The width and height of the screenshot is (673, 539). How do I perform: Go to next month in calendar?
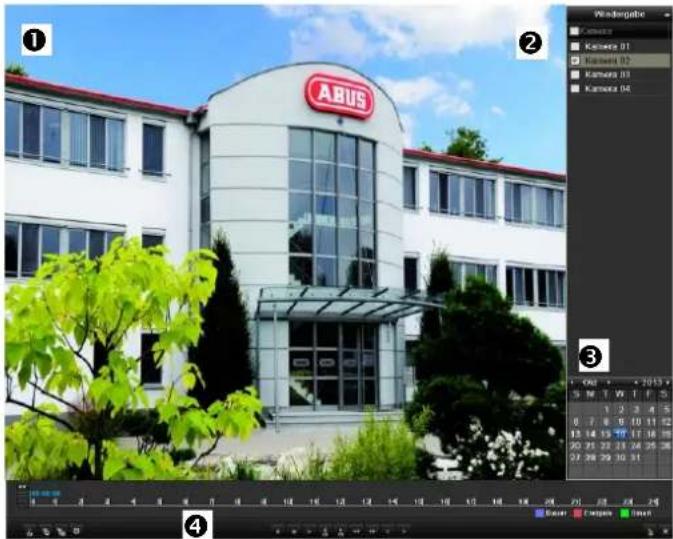(608, 382)
